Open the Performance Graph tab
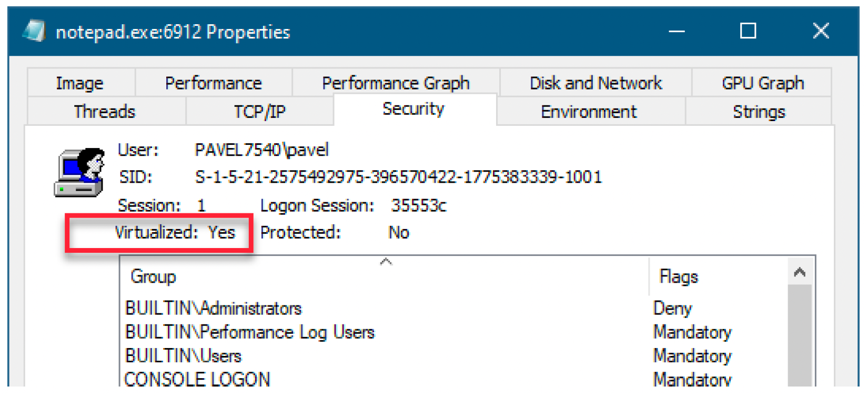This screenshot has width=868, height=396. pos(396,83)
